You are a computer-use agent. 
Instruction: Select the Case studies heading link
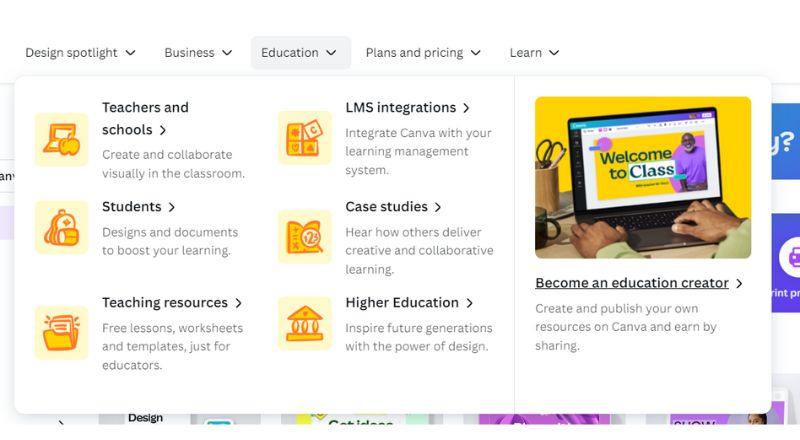pos(386,207)
